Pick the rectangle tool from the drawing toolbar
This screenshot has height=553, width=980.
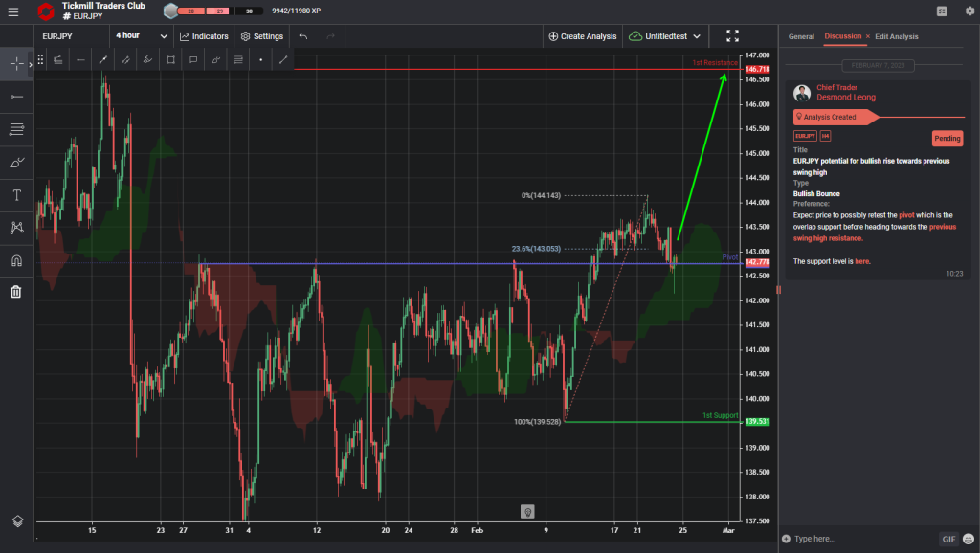(170, 59)
